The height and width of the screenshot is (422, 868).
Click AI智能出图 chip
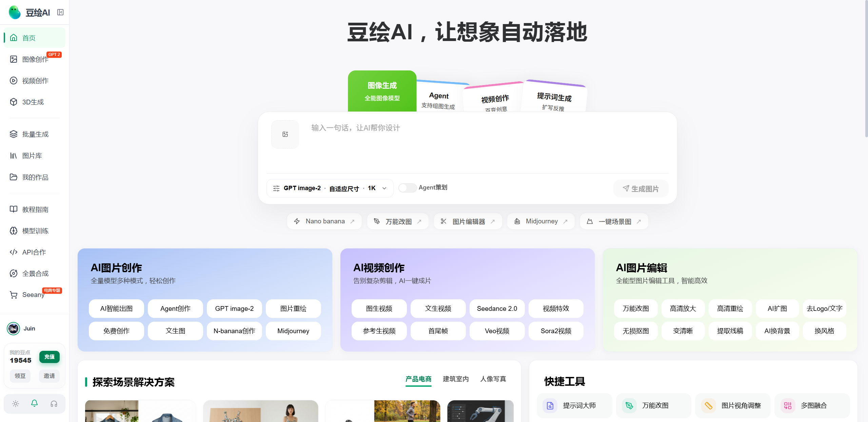pos(116,308)
